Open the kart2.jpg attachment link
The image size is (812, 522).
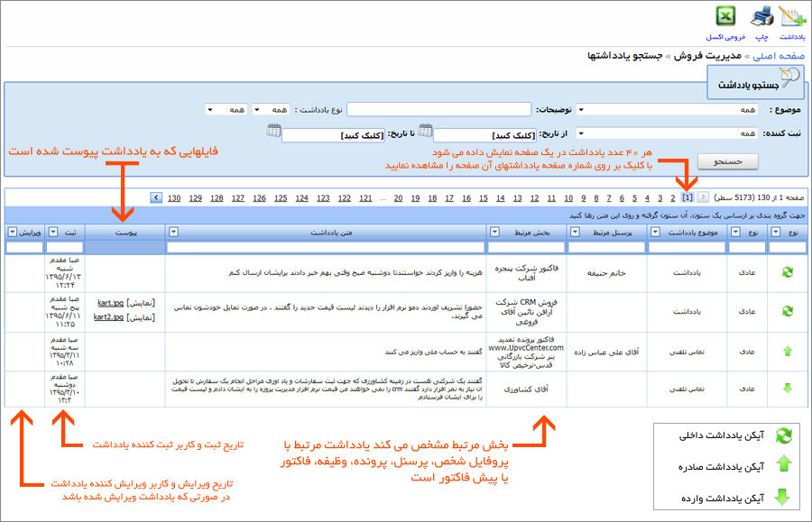coord(108,317)
